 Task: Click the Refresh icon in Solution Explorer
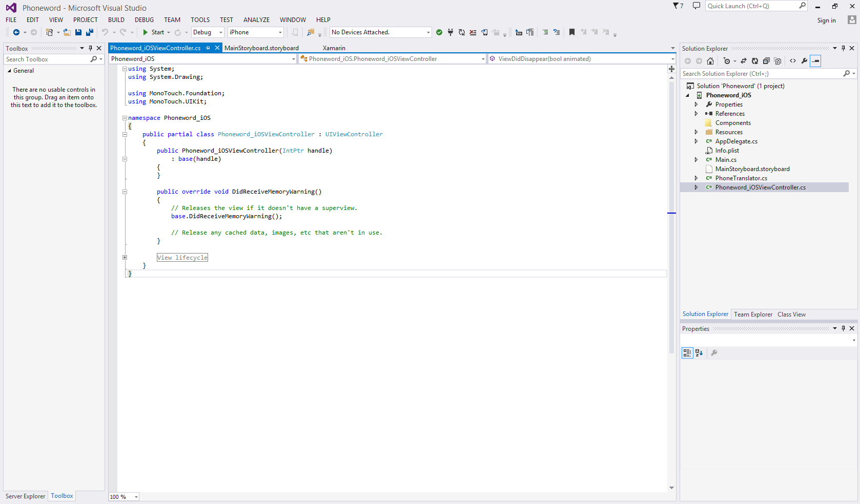(x=755, y=61)
